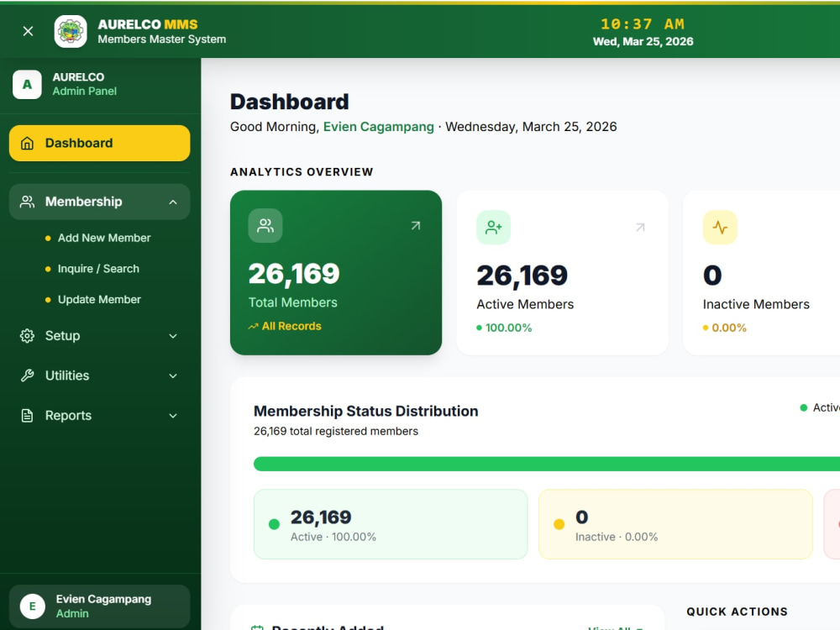
Task: Open the Total Members card
Action: click(x=336, y=273)
